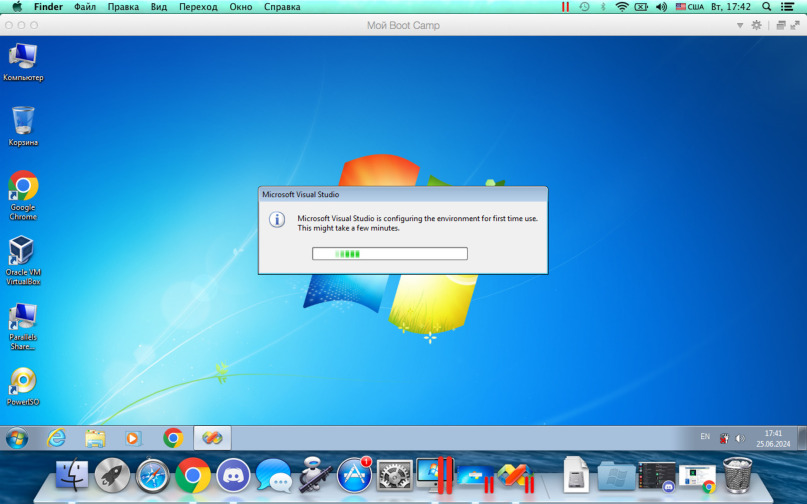Open Messages from the Dock
Viewport: 807px width, 504px height.
point(273,475)
